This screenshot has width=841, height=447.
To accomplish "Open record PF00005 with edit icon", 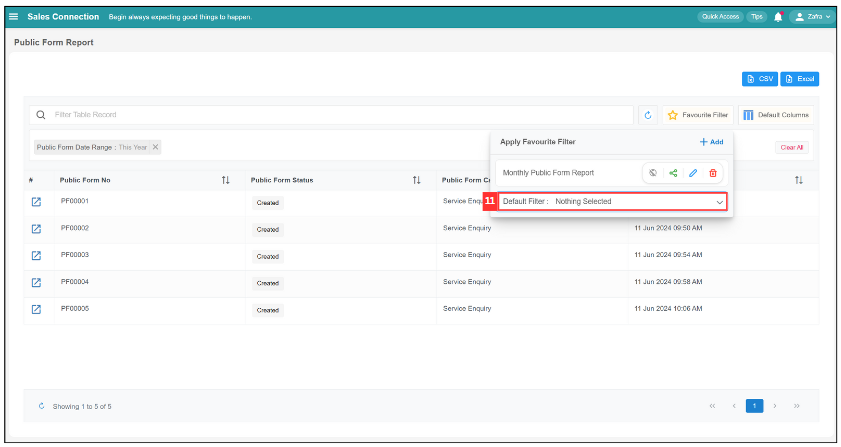I will (x=36, y=309).
